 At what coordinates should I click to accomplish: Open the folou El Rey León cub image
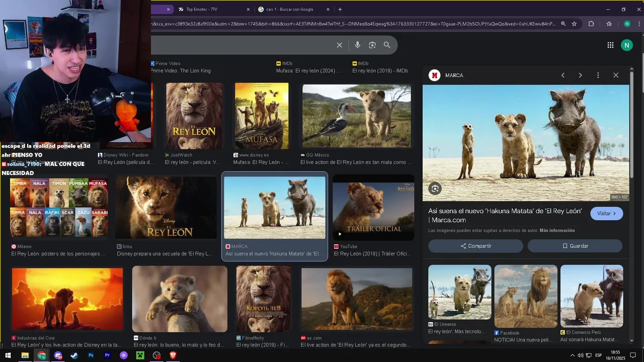coord(166,207)
